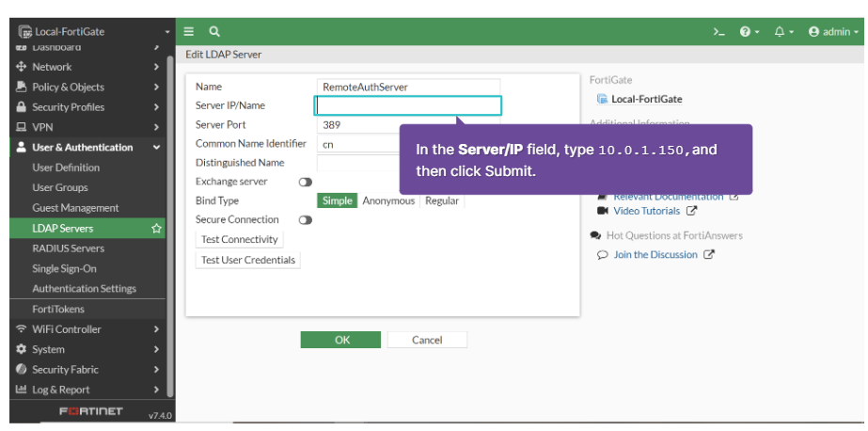Launch the CLI console icon
This screenshot has height=431, width=868.
[x=719, y=32]
